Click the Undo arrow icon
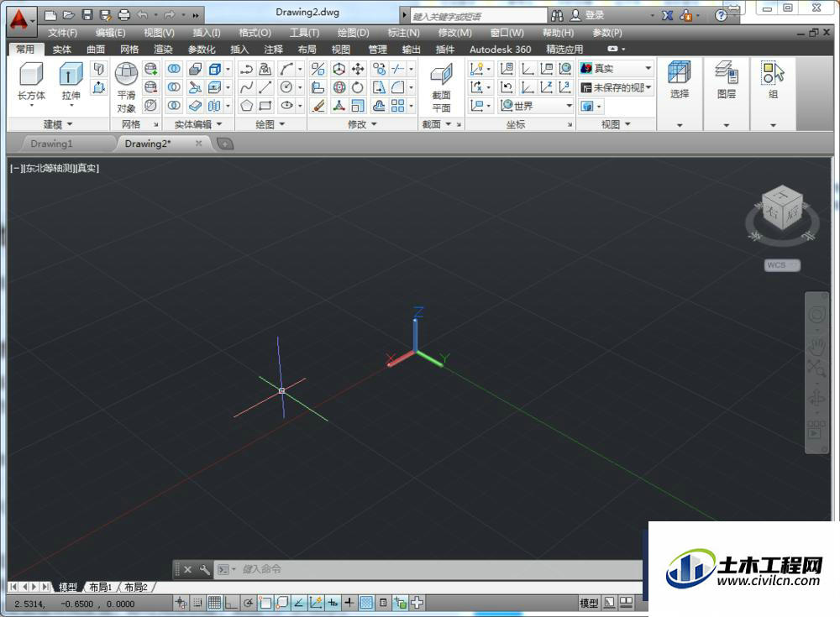840x617 pixels. [x=143, y=15]
